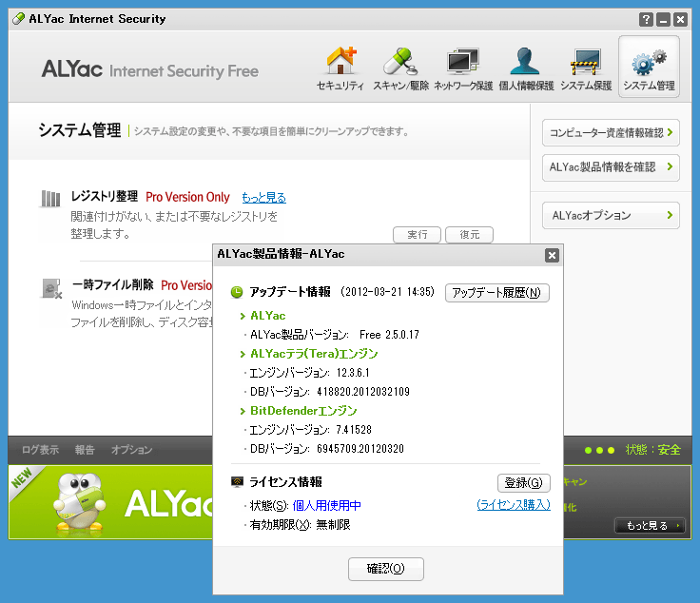Click the BitDefender エンジンバージョン 7.41528 value
700x603 pixels.
[354, 430]
